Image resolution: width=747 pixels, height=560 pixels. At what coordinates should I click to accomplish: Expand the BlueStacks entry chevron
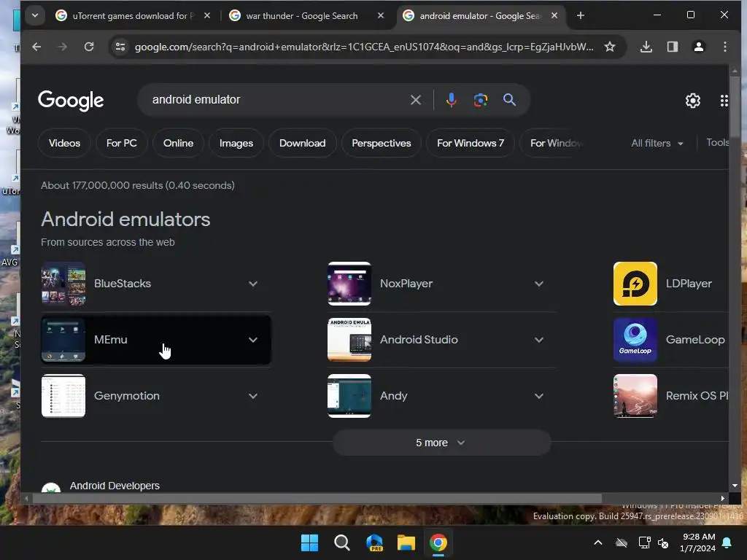click(x=253, y=284)
